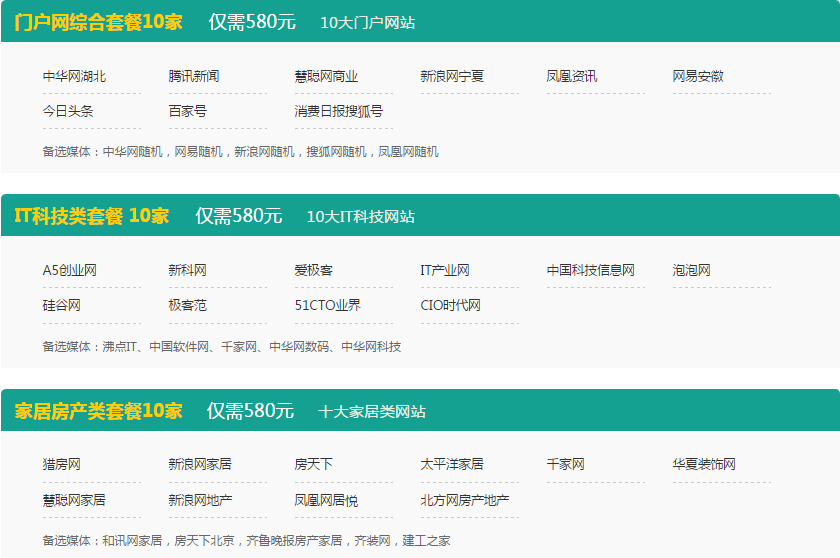Open 今日头条 media item
Screen dimensions: 840x558
[68, 111]
